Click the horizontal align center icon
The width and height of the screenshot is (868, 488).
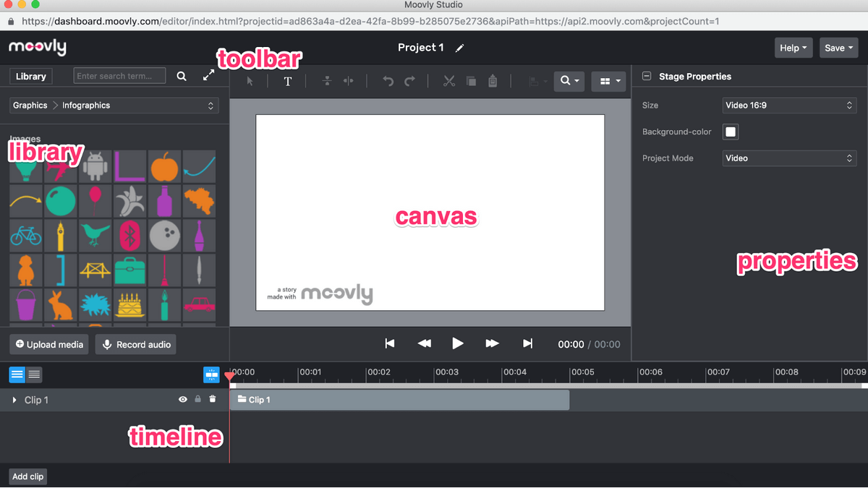point(349,81)
